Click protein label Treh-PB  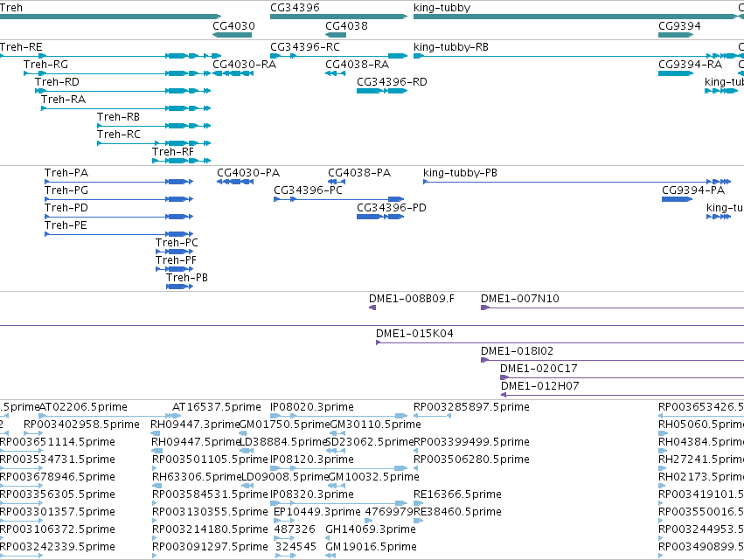tap(187, 278)
